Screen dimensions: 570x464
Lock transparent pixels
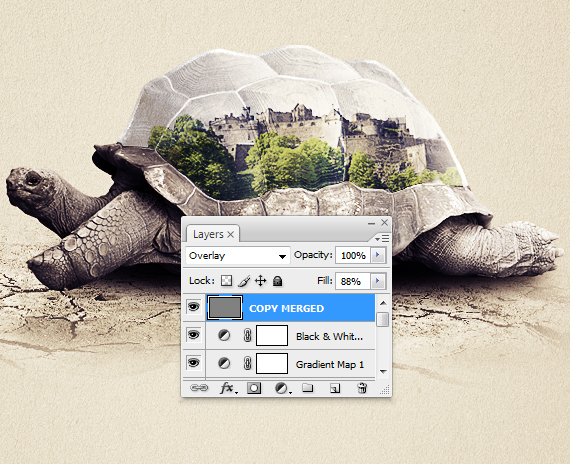tap(226, 281)
